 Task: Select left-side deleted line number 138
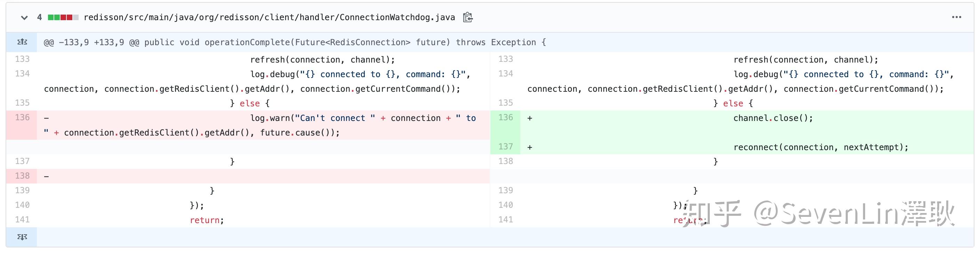(22, 176)
